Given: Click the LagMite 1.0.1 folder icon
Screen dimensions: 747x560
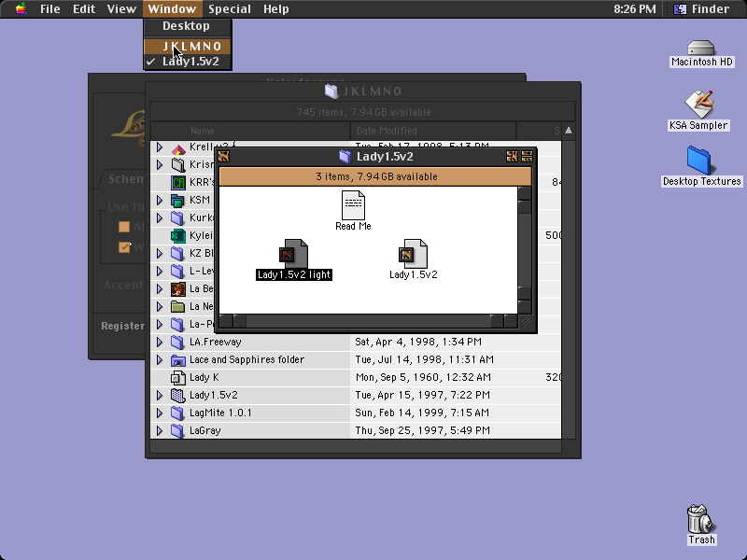Looking at the screenshot, I should pyautogui.click(x=177, y=413).
